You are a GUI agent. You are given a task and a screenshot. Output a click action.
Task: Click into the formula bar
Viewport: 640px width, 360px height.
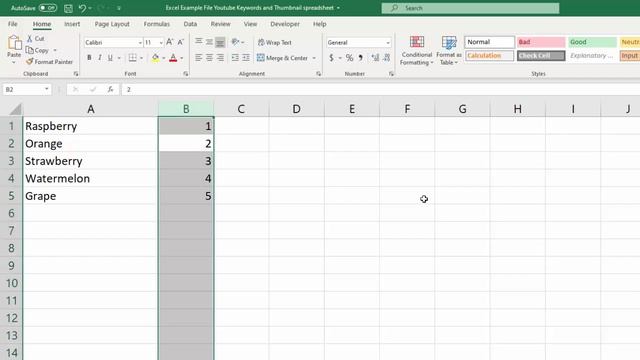click(380, 89)
